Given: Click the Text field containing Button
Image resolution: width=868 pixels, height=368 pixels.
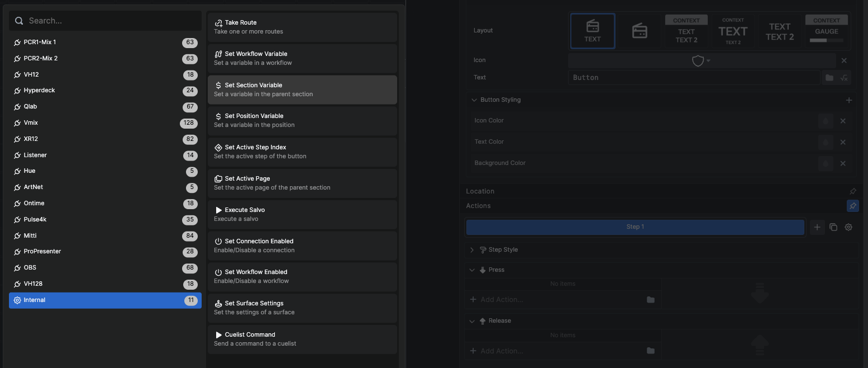Looking at the screenshot, I should [694, 78].
